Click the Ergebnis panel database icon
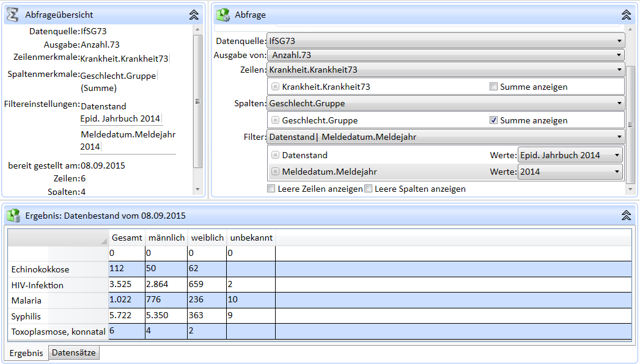The width and height of the screenshot is (640, 364). pyautogui.click(x=13, y=216)
